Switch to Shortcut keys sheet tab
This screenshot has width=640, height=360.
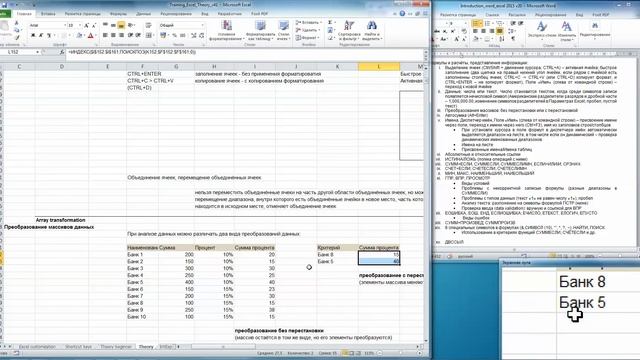(78, 347)
